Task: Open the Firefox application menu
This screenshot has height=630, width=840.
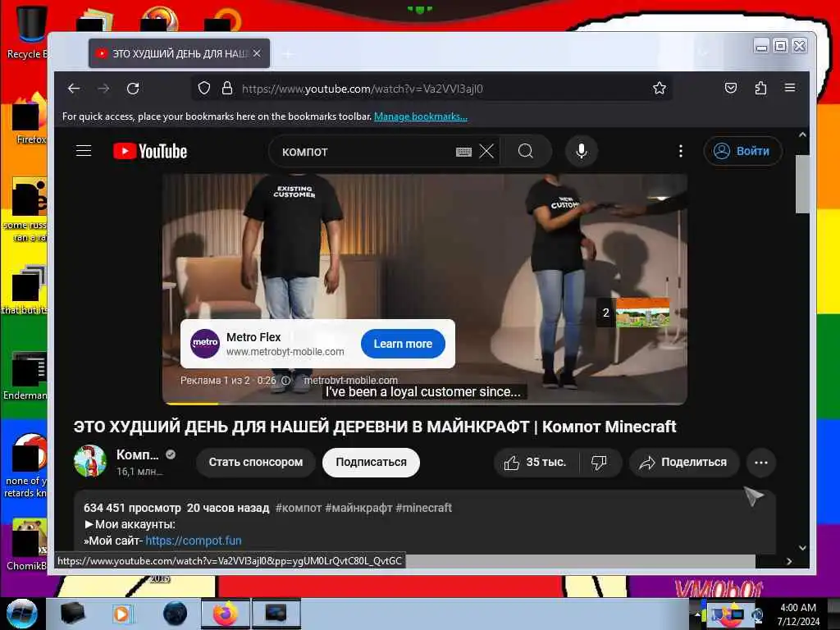Action: 790,88
